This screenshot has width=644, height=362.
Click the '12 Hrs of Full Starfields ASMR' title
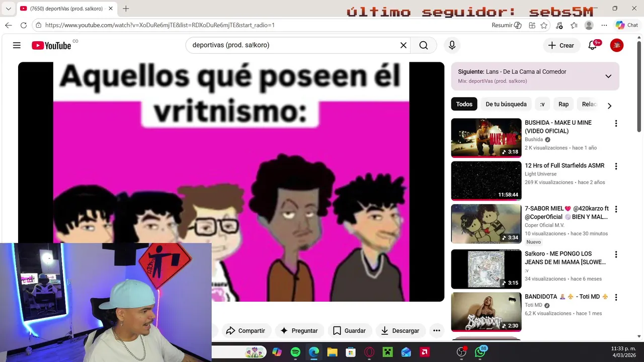tap(565, 165)
